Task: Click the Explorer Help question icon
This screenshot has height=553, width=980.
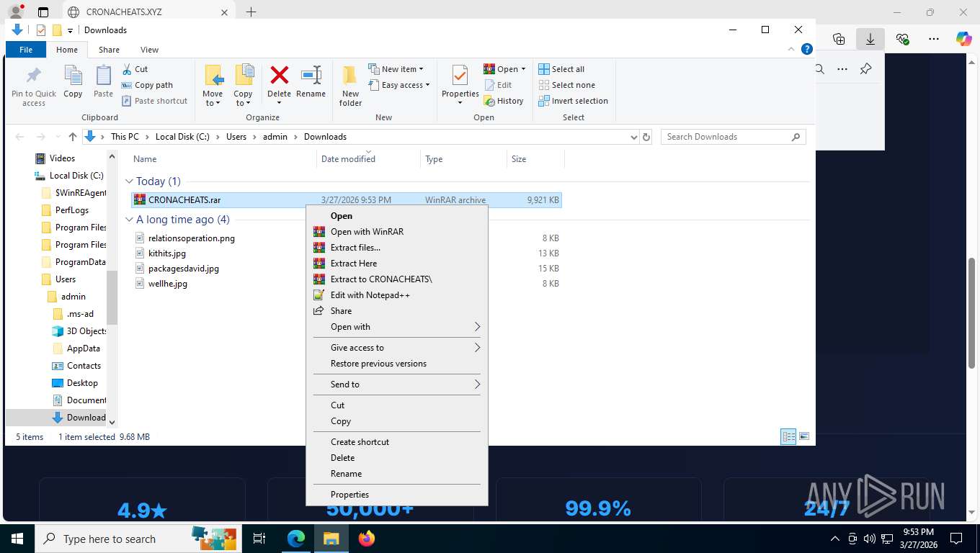Action: point(807,49)
